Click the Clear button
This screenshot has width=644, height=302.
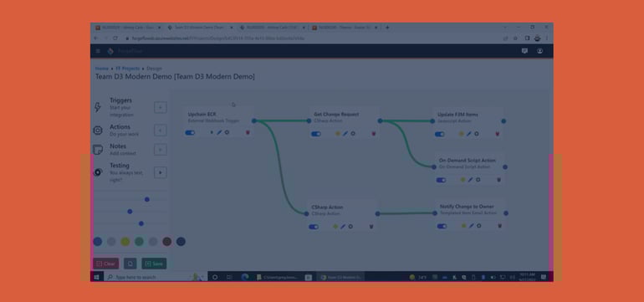coord(106,264)
